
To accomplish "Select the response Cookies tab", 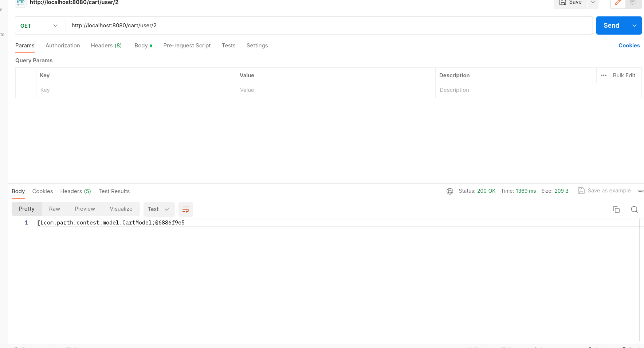I will (x=43, y=191).
